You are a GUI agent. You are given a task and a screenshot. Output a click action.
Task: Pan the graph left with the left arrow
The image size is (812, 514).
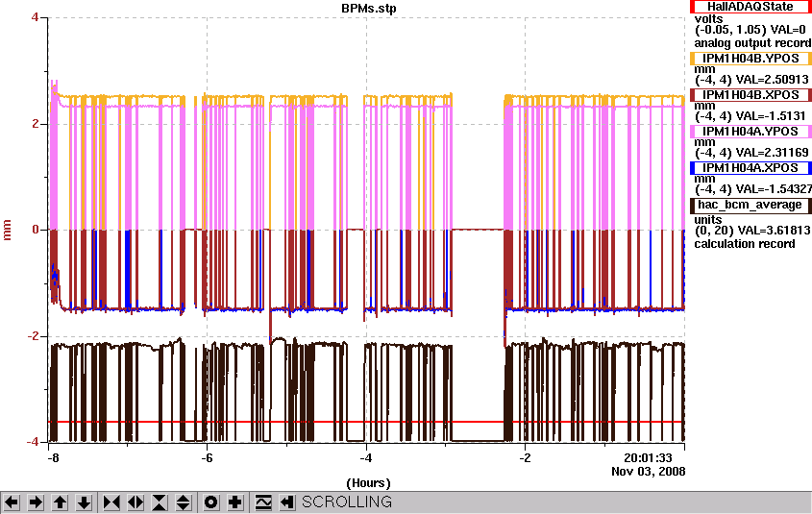(12, 502)
